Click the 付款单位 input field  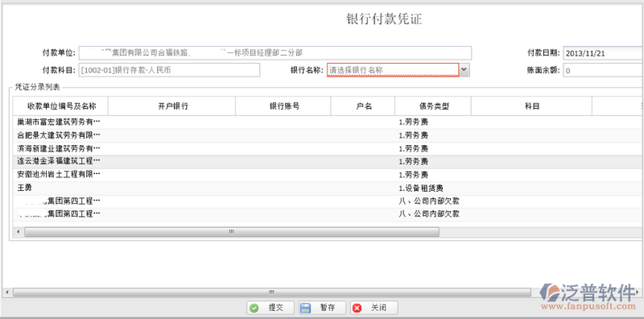click(275, 52)
